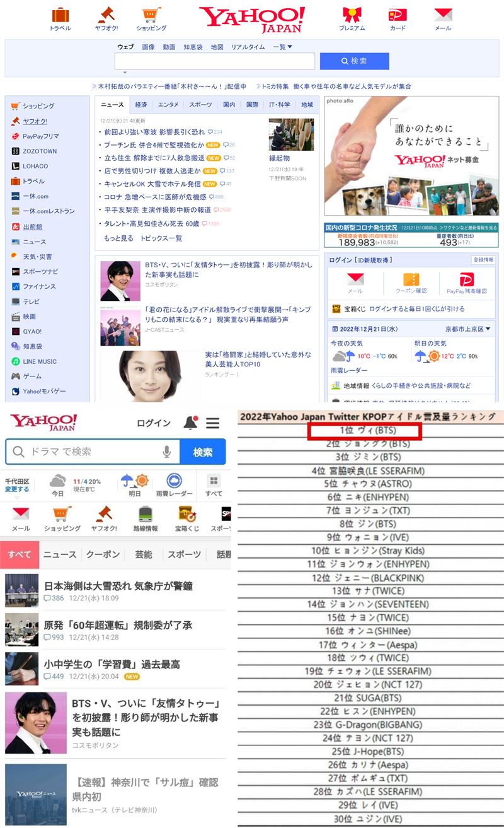The image size is (504, 828).
Task: Tap 変更する under 千代田区
Action: pos(17,489)
